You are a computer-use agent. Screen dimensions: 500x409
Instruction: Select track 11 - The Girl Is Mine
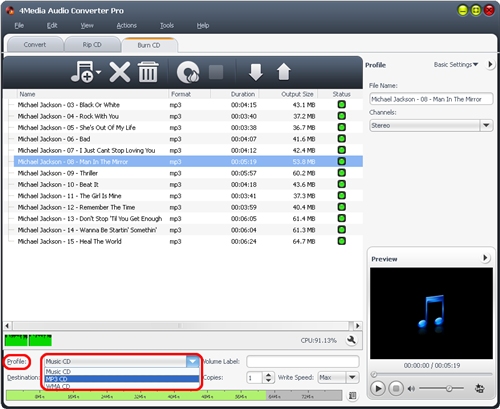click(188, 196)
